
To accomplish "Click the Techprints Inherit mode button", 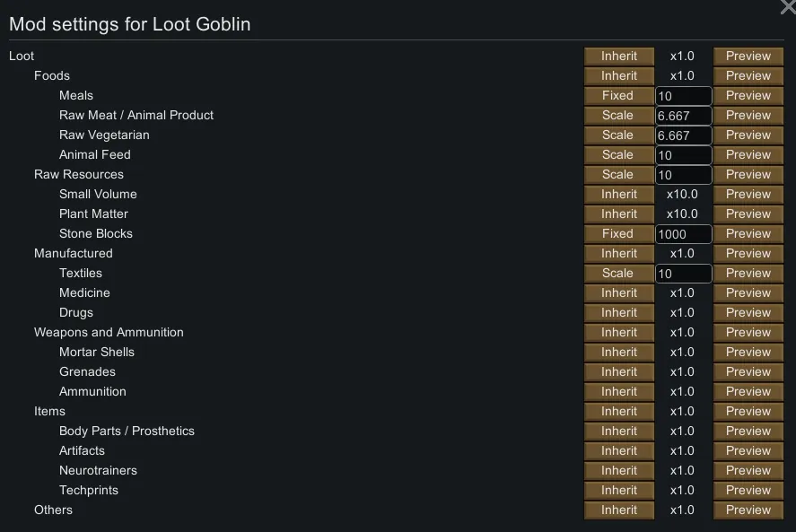I will (617, 490).
